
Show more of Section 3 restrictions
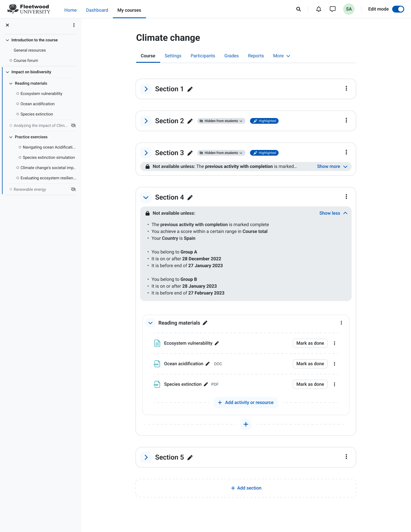click(x=332, y=166)
